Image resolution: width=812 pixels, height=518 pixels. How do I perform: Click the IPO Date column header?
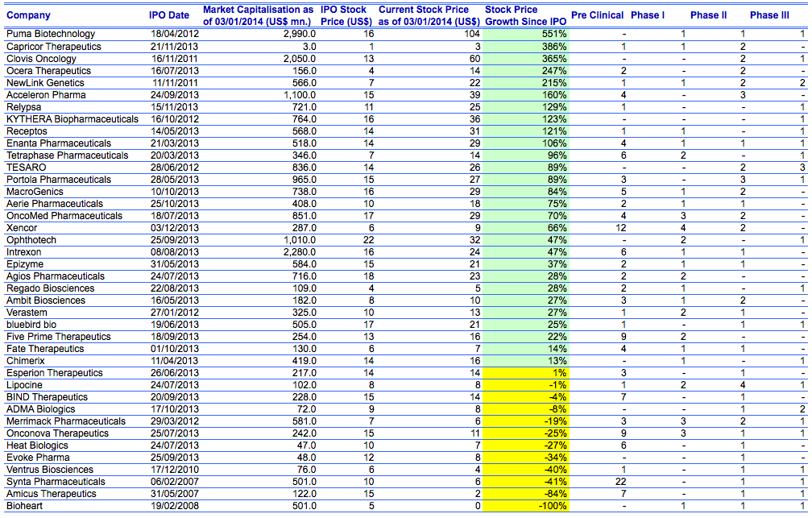tap(169, 15)
